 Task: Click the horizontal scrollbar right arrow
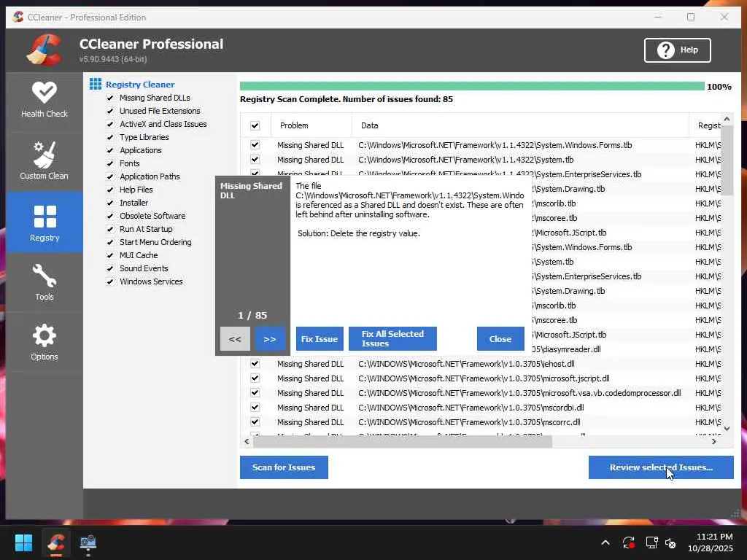point(713,441)
